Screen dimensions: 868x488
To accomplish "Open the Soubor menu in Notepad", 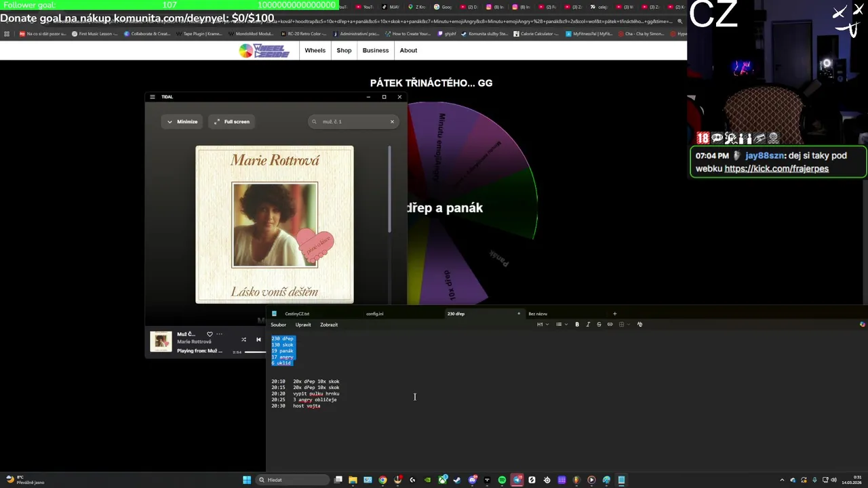I will (x=278, y=325).
